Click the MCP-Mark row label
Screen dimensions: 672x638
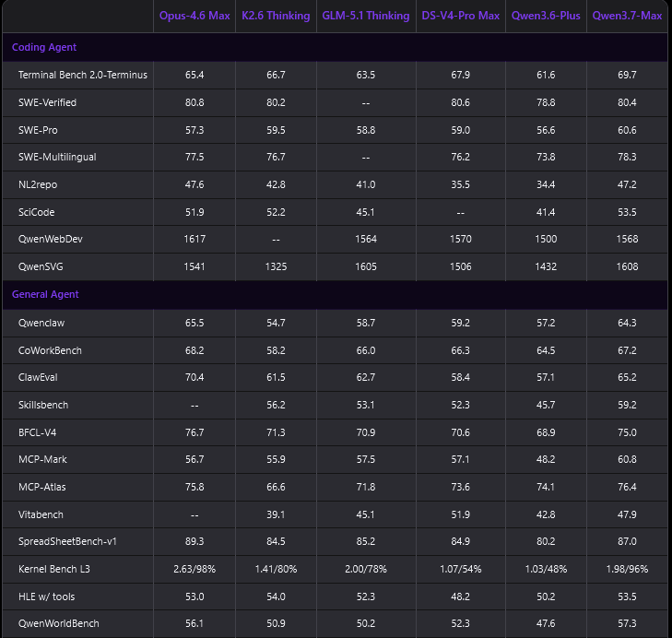(x=42, y=459)
